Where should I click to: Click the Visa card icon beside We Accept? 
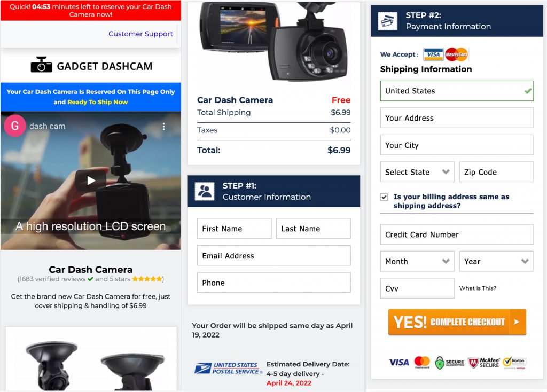[x=433, y=54]
